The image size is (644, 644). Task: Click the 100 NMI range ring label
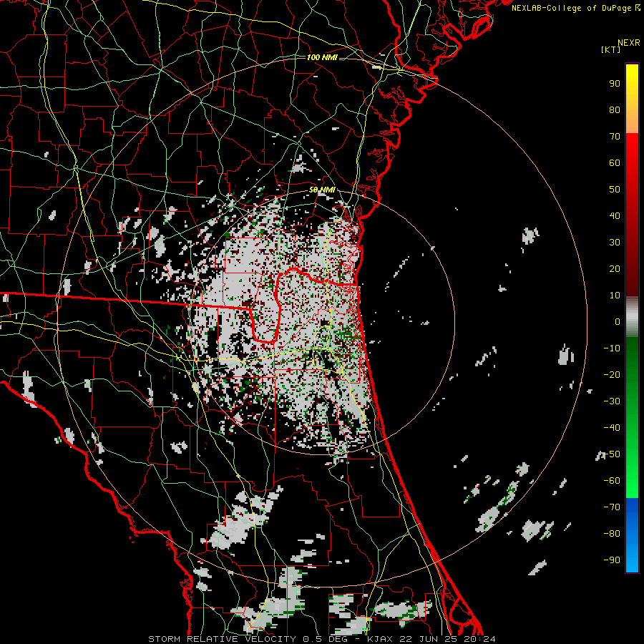322,57
